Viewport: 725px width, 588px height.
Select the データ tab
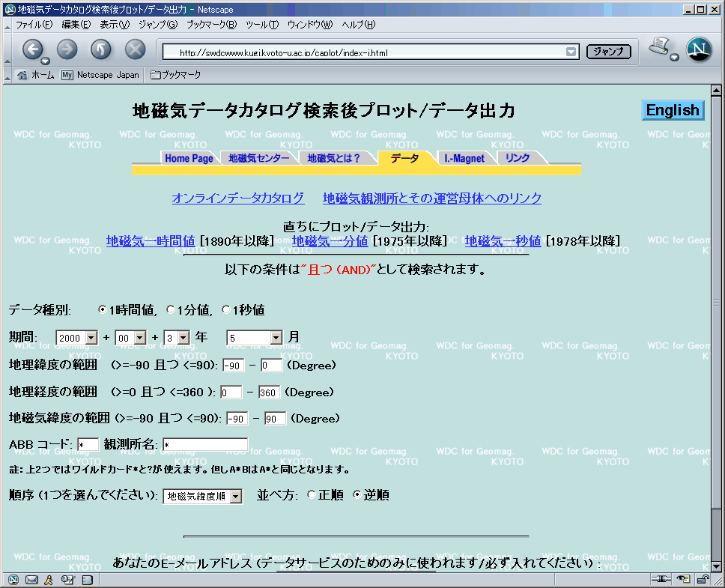(405, 158)
